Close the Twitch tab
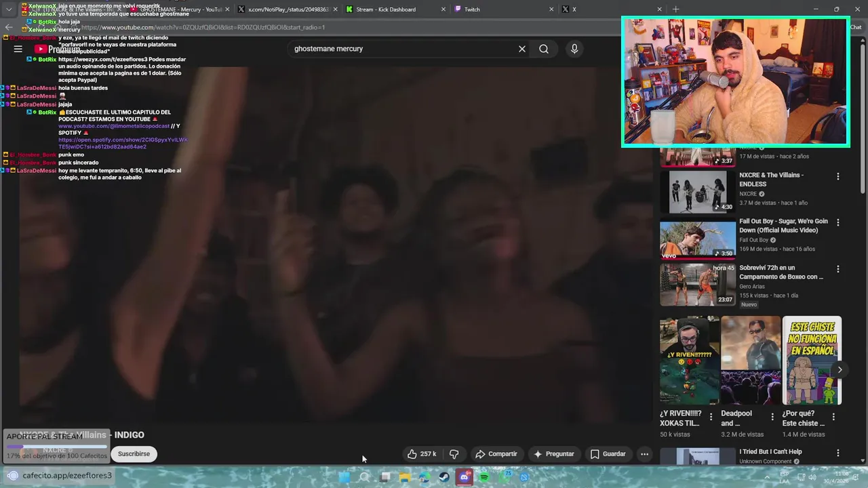 (x=552, y=9)
